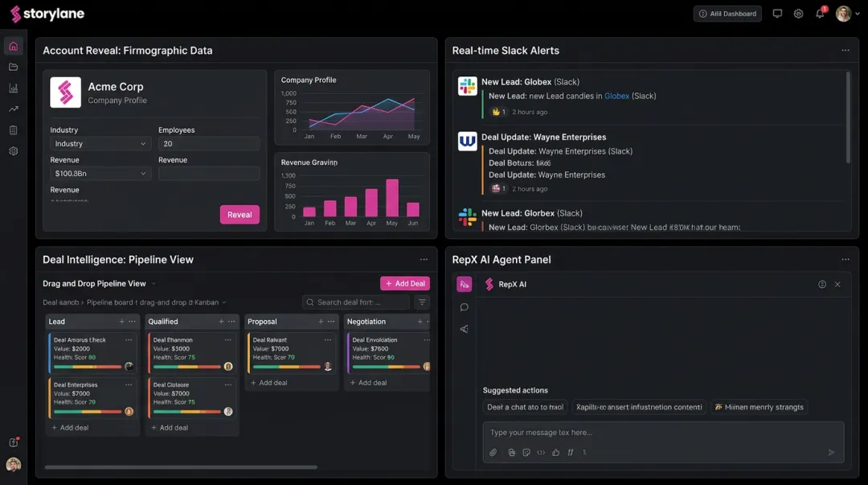
Task: Click the pipeline filter icon beside the search box
Action: point(422,302)
